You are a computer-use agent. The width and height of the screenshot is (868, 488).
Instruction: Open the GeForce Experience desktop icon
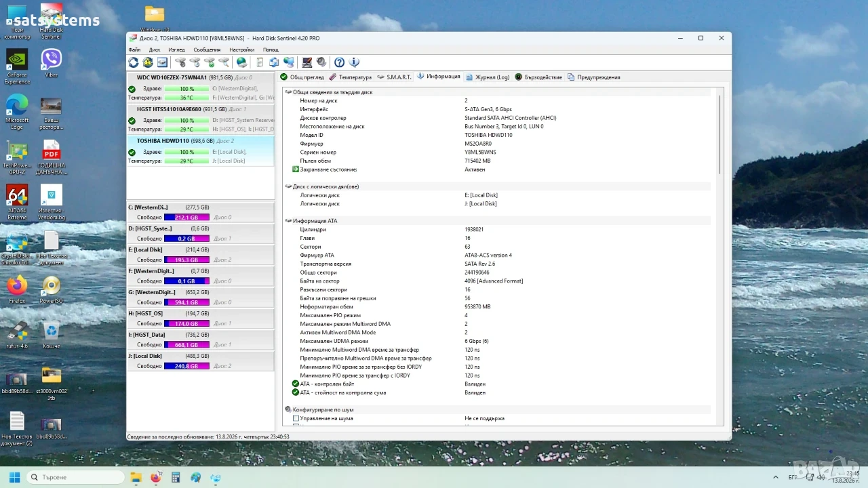17,66
